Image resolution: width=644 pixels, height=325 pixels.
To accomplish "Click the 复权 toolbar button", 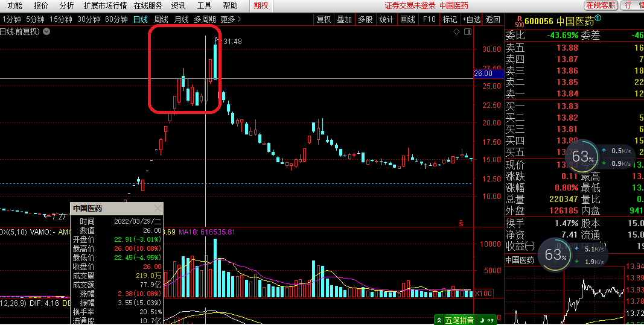I will tap(324, 19).
